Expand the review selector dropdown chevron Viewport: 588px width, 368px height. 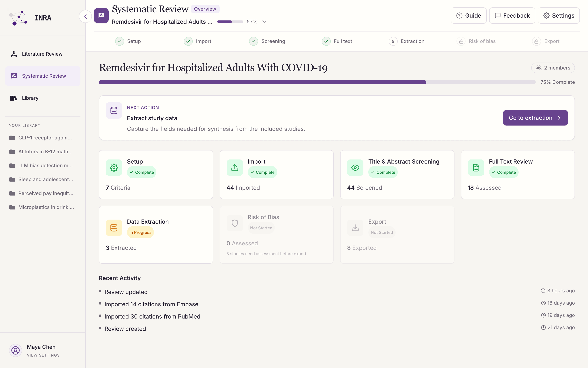[264, 22]
